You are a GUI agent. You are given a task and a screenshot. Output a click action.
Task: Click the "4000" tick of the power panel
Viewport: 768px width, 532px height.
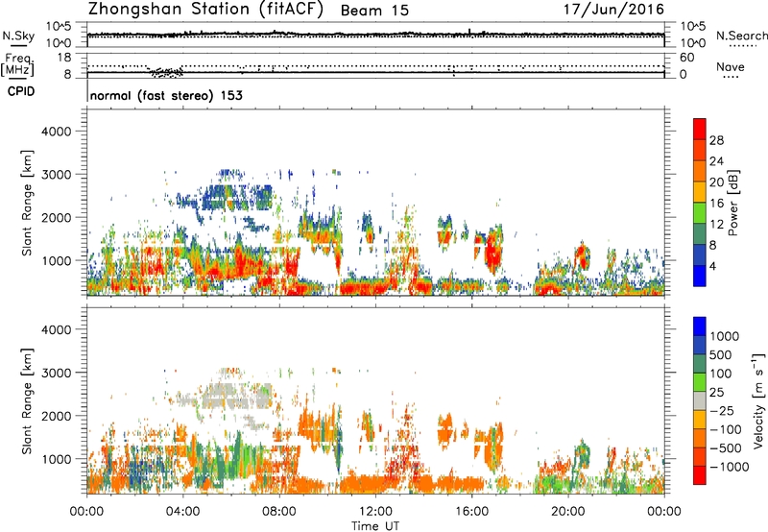tap(56, 132)
